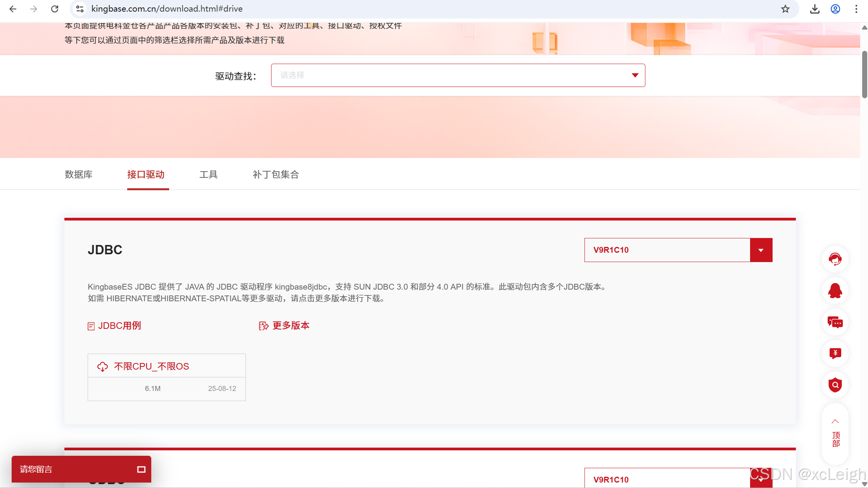Click the yen price inquiry icon
The image size is (868, 488).
(x=835, y=353)
